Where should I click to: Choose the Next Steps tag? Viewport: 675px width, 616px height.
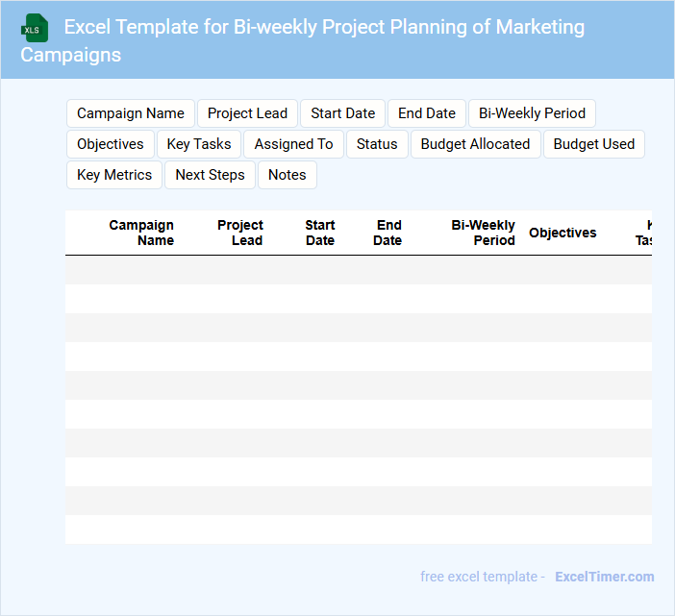(x=211, y=175)
